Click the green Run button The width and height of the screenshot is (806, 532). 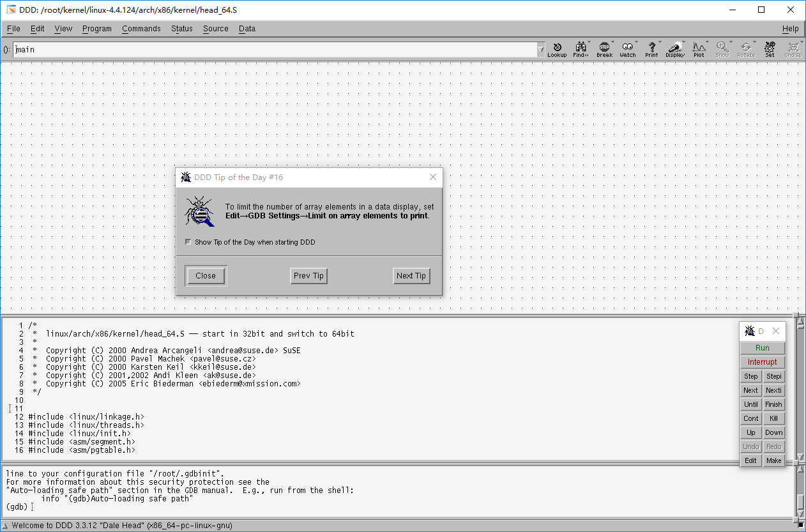763,348
